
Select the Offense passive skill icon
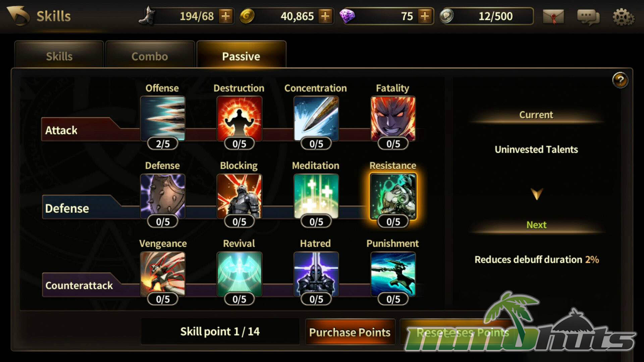click(x=163, y=118)
